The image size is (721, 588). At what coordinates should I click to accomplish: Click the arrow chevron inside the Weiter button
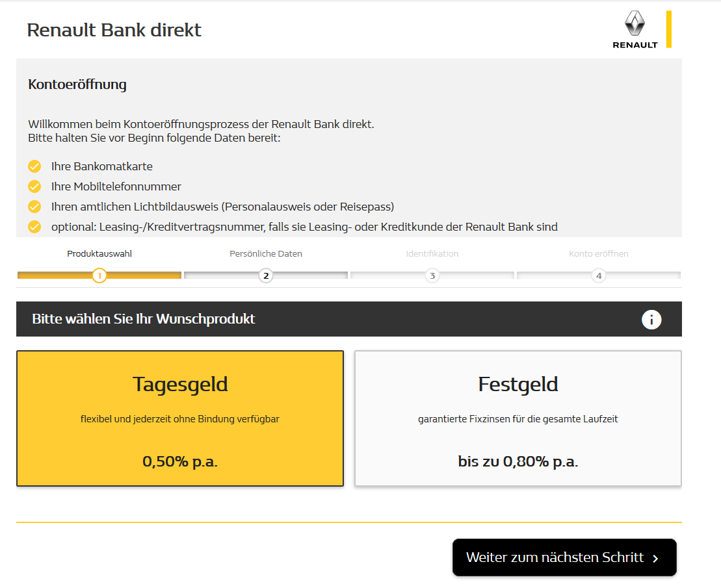pos(657,557)
